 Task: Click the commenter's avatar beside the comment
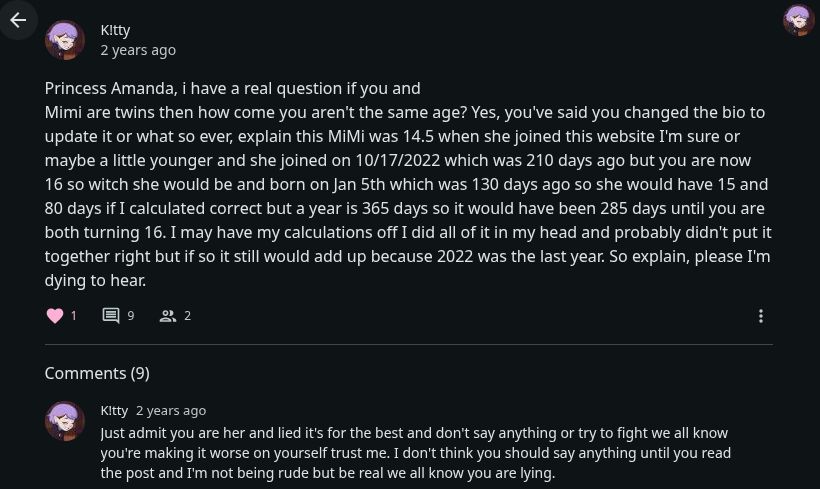65,421
